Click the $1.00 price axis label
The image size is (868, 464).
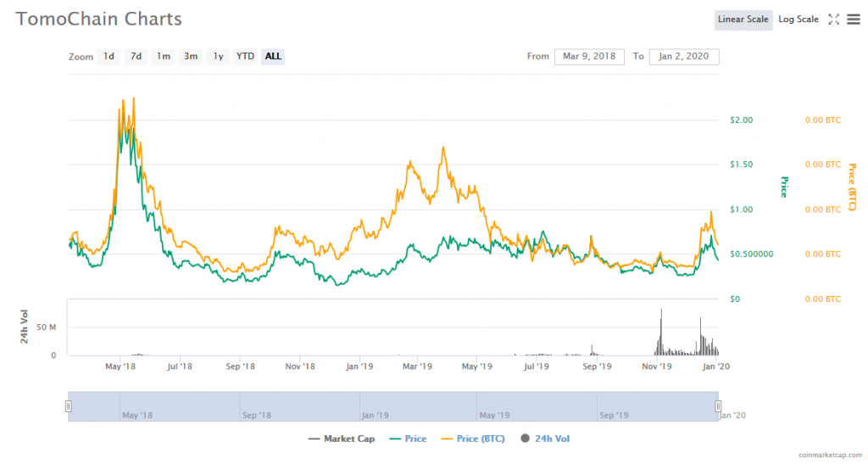[741, 210]
